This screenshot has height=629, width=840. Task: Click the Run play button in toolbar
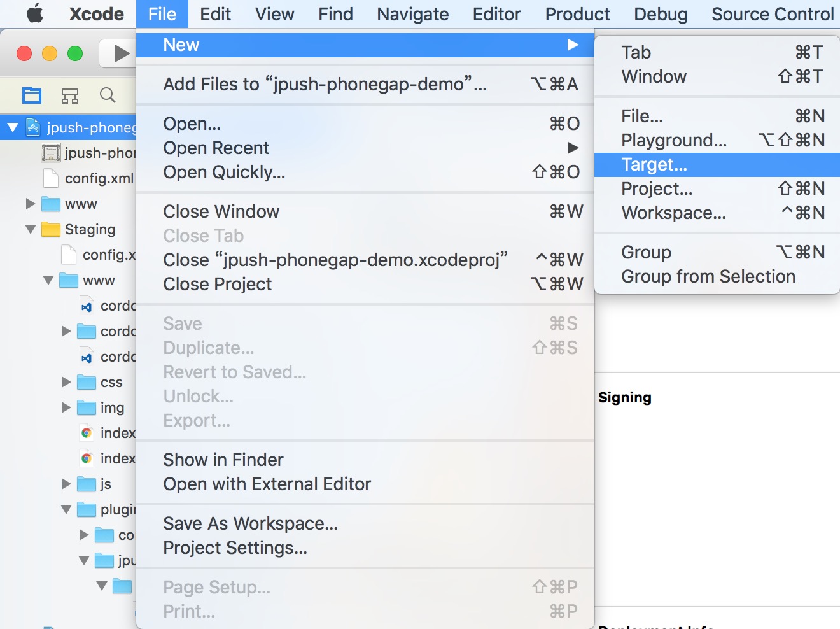(x=120, y=53)
